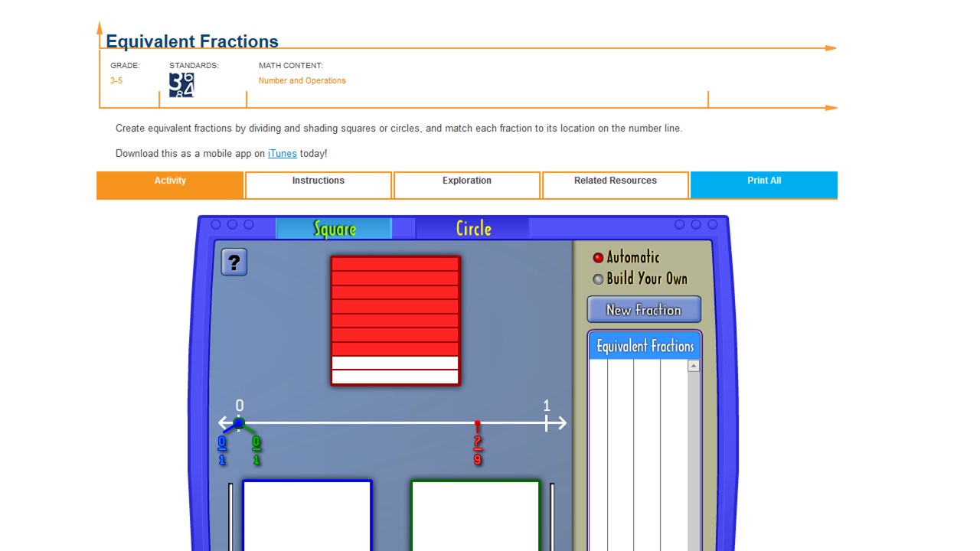Click the scrollbar in the Equivalent Fractions list
980x551 pixels.
[693, 429]
